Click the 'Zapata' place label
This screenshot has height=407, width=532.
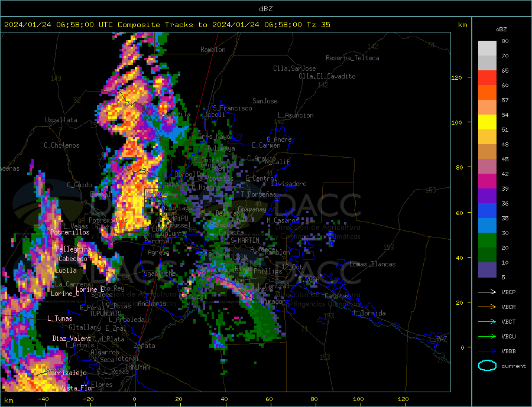(145, 346)
